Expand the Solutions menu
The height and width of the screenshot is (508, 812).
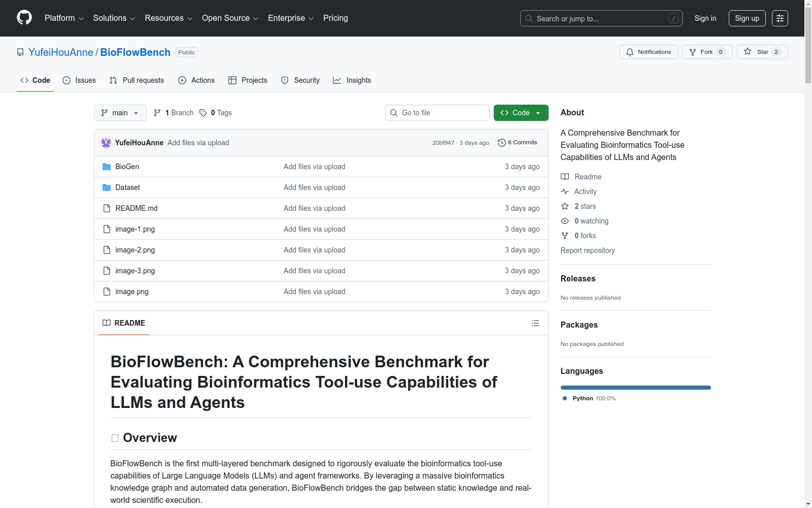pyautogui.click(x=114, y=18)
